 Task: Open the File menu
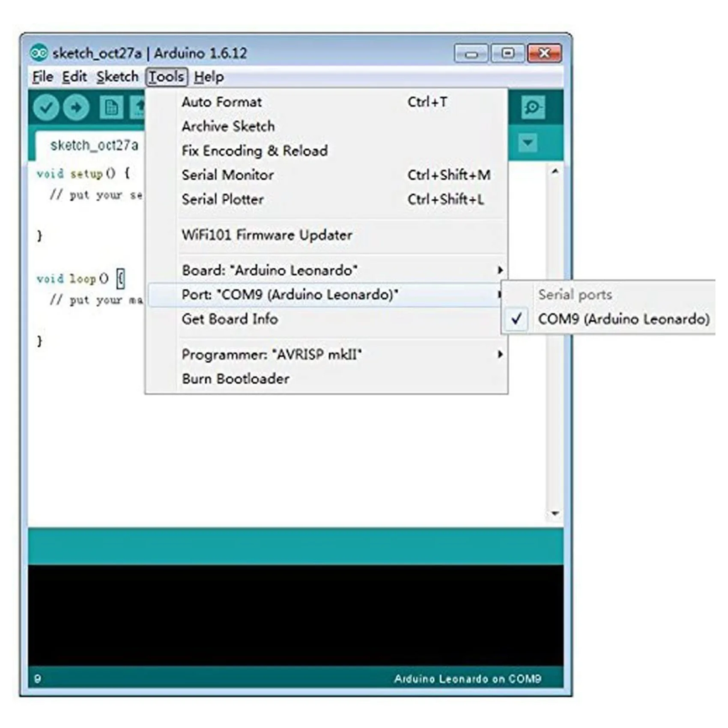click(x=43, y=77)
